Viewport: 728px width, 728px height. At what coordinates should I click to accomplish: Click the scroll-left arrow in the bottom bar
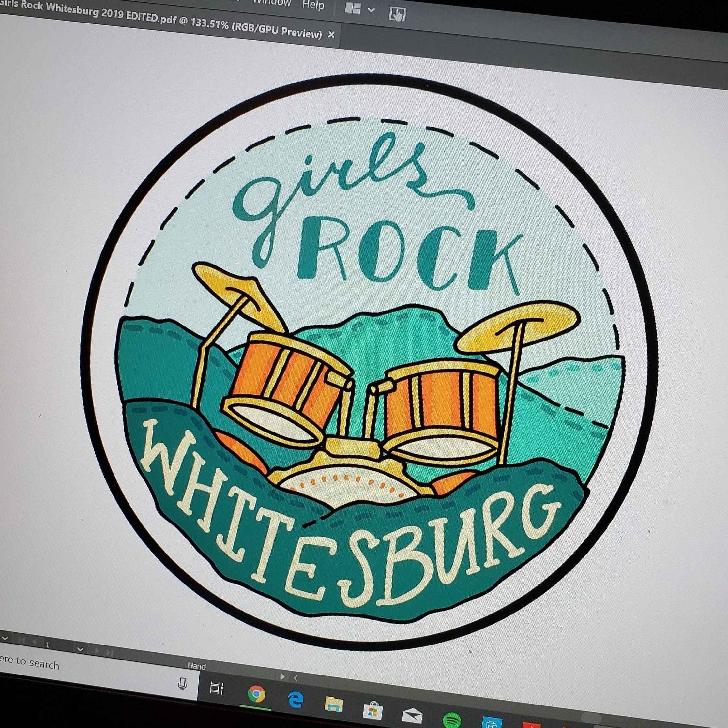tap(296, 678)
